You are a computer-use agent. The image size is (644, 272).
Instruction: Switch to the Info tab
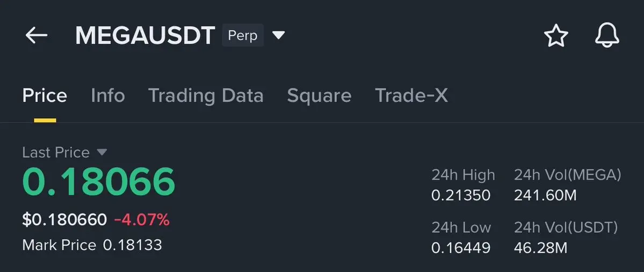[108, 95]
